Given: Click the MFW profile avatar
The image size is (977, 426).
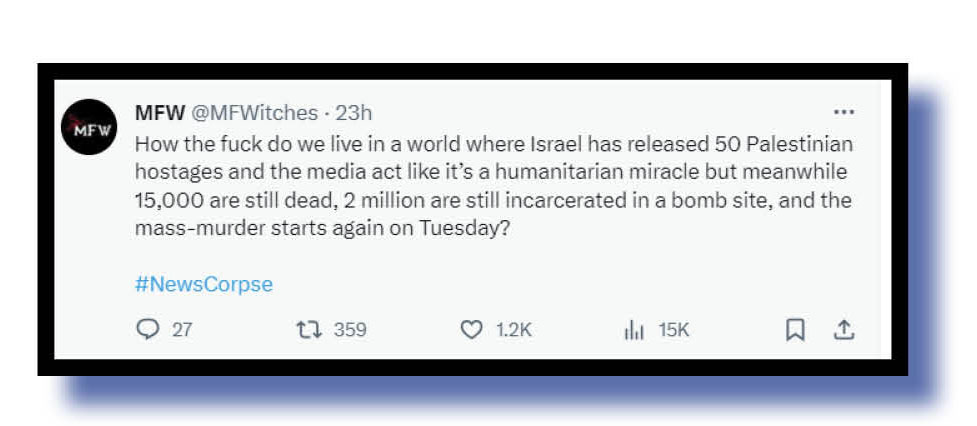Looking at the screenshot, I should coord(89,127).
